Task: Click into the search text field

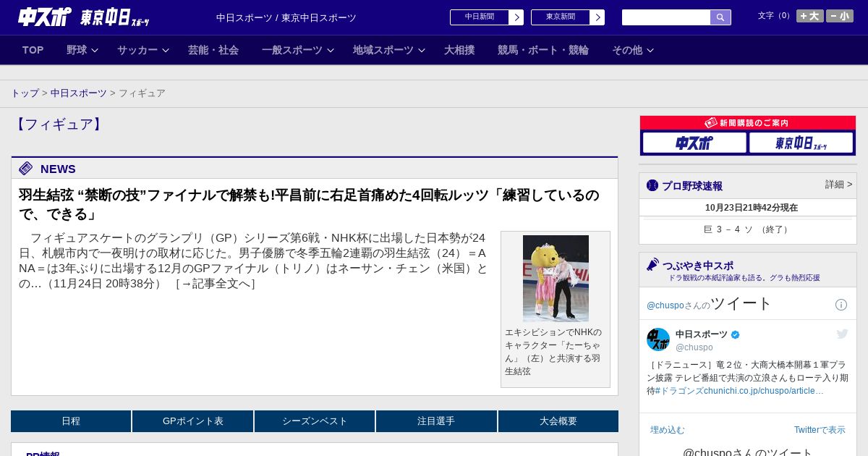Action: point(666,17)
